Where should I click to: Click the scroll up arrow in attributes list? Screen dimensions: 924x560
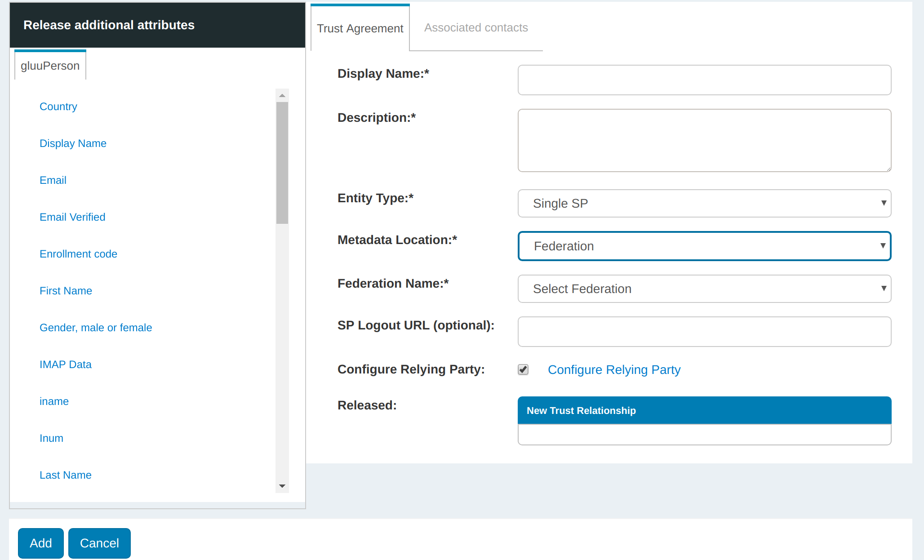282,95
